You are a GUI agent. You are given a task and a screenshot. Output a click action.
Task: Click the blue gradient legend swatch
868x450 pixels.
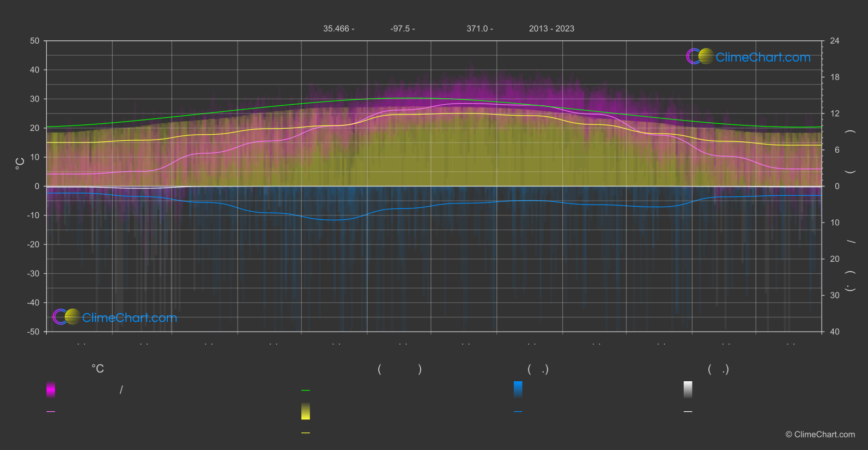[x=518, y=389]
